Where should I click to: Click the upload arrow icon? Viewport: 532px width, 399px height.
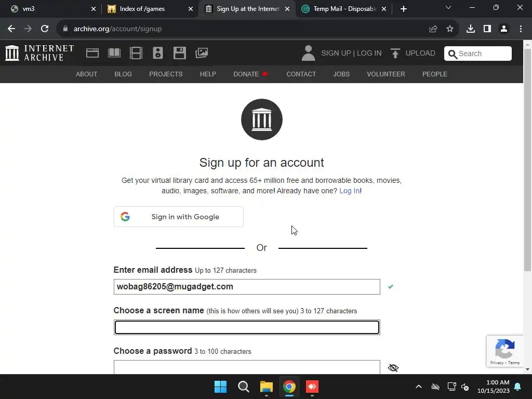click(395, 54)
